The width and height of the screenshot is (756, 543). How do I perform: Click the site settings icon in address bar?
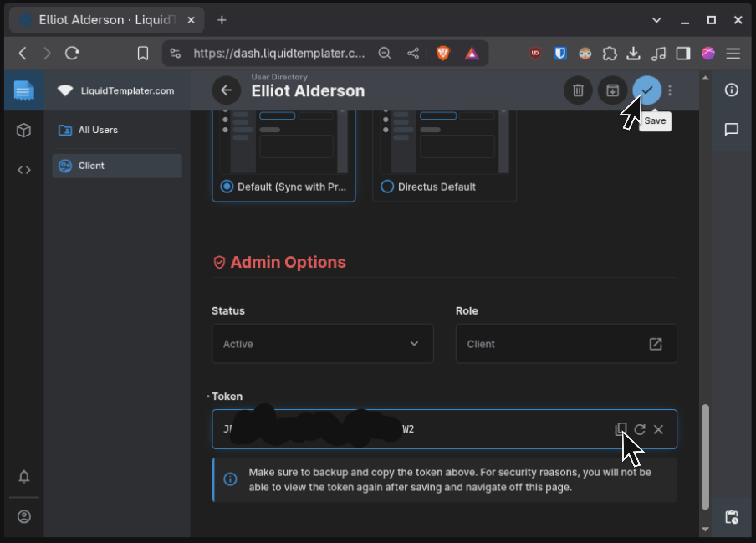coord(175,53)
